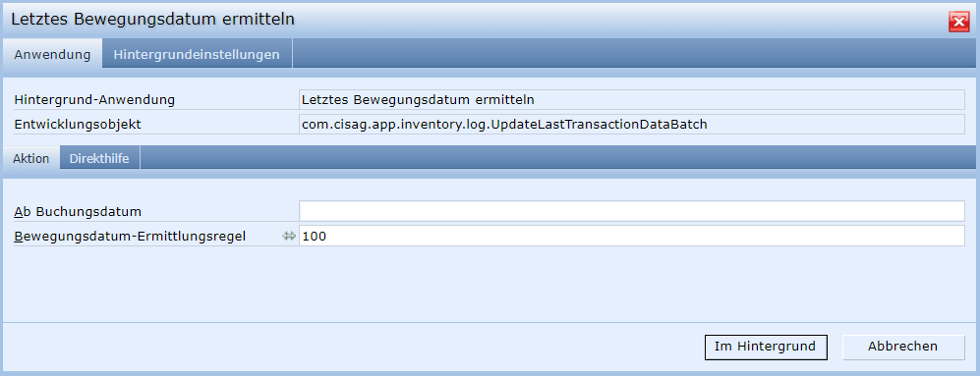
Task: Cancel with the Abbrechen button
Action: click(903, 347)
